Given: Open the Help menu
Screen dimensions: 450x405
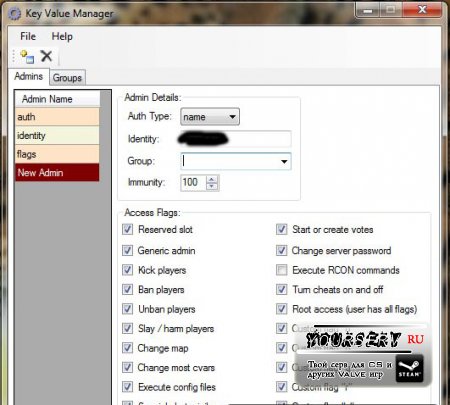Looking at the screenshot, I should [x=62, y=36].
